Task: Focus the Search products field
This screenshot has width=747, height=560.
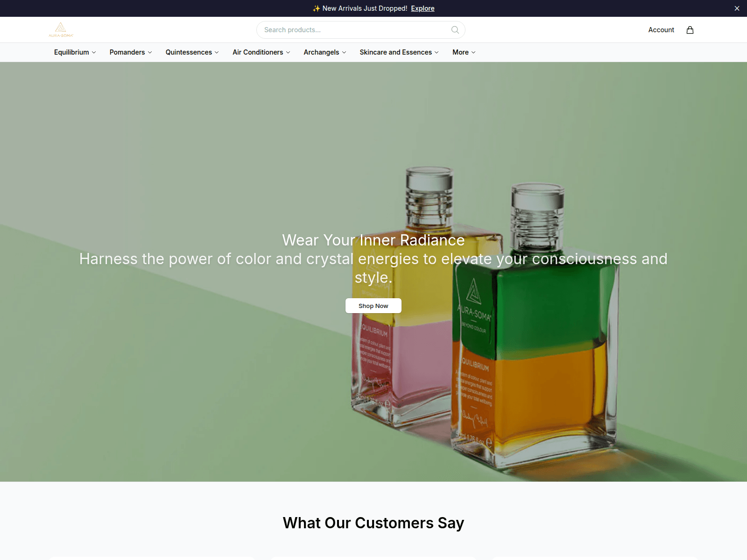Action: tap(360, 30)
